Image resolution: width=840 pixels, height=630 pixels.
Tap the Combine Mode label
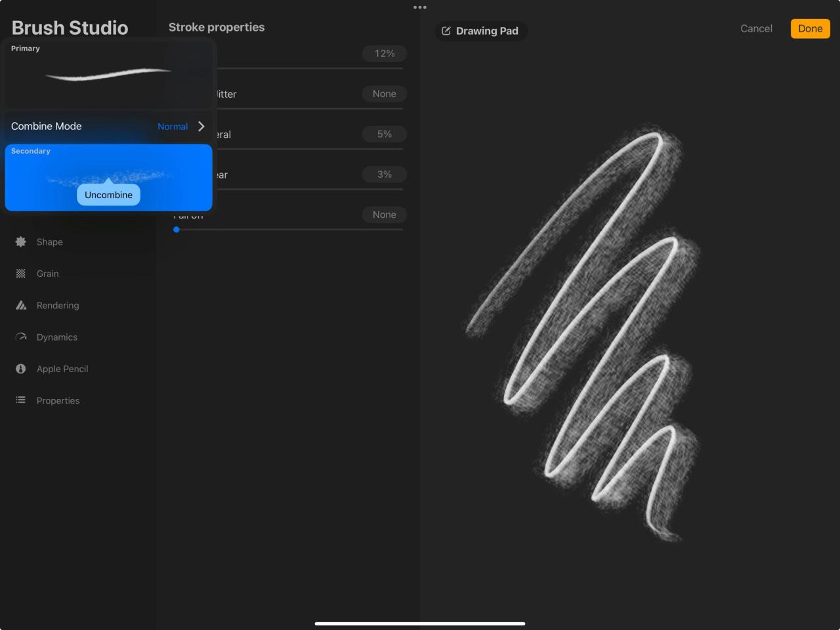[47, 126]
